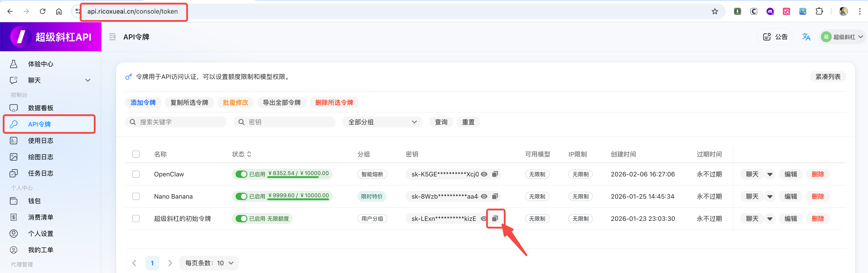The image size is (868, 273).
Task: Click the 添加令牌 button
Action: coord(143,102)
